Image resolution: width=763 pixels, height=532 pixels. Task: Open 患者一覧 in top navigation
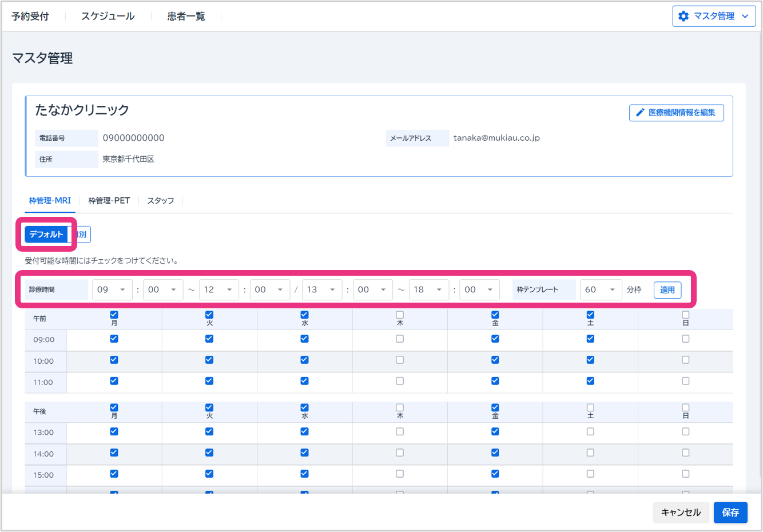pos(186,17)
